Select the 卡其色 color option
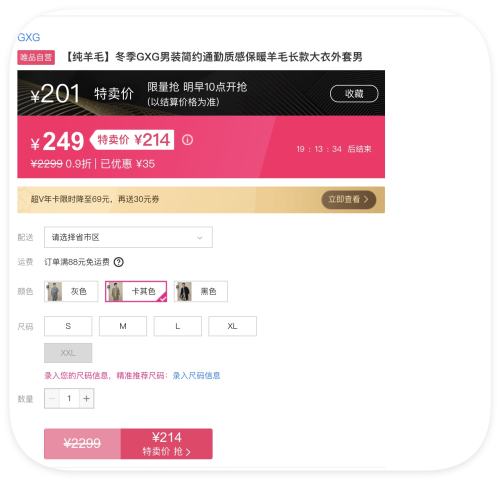Screen dimensions: 500x480 click(x=136, y=291)
